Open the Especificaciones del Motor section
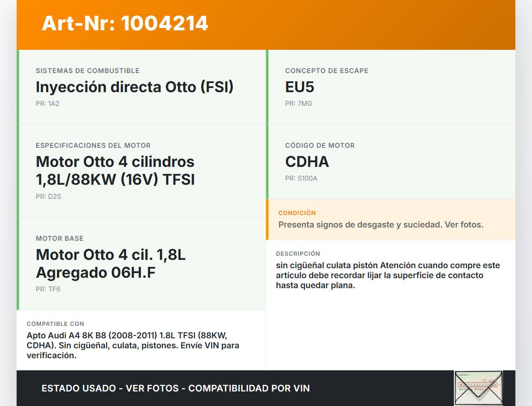532x406 pixels. tap(93, 145)
